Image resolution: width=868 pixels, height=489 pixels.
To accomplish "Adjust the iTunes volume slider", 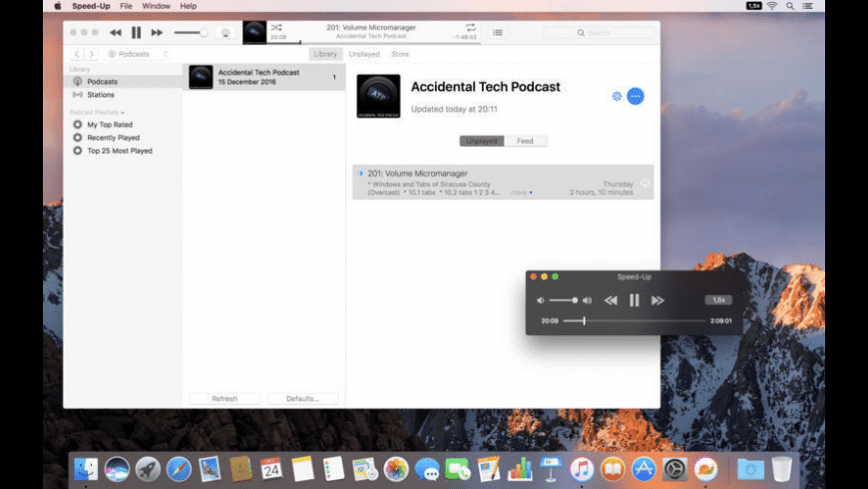I will 191,33.
